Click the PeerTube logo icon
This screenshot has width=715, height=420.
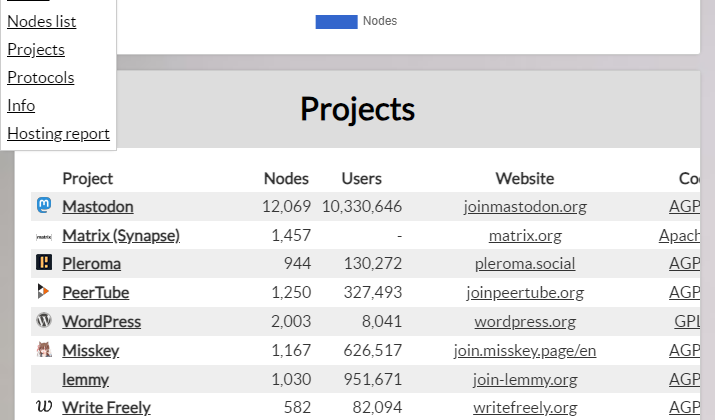click(x=43, y=291)
